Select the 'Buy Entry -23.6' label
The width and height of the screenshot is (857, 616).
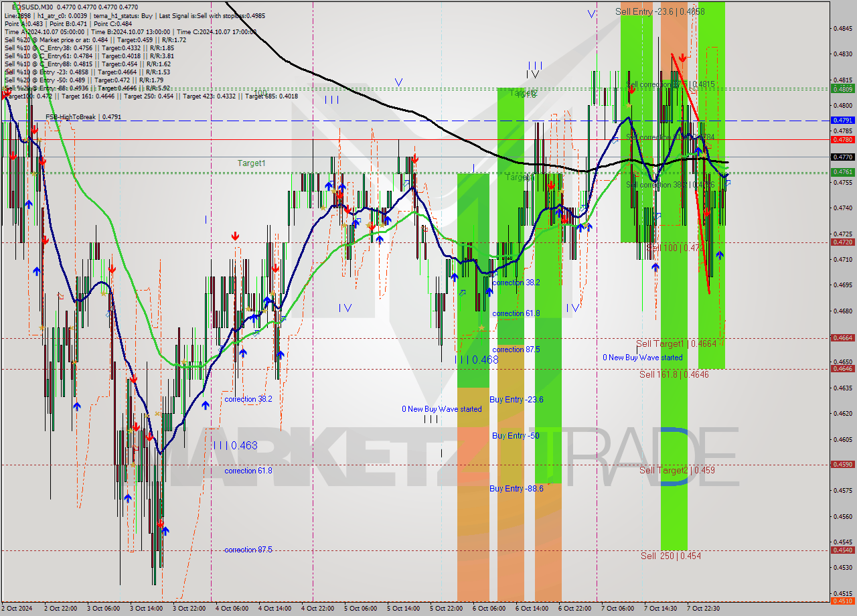coord(516,400)
